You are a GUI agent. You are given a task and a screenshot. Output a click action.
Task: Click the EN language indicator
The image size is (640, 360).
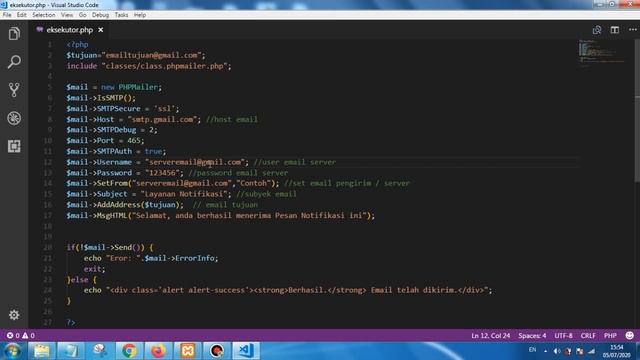pos(532,350)
